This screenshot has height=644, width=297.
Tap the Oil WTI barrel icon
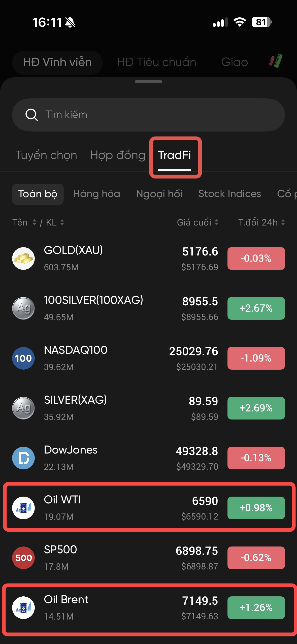[x=23, y=508]
